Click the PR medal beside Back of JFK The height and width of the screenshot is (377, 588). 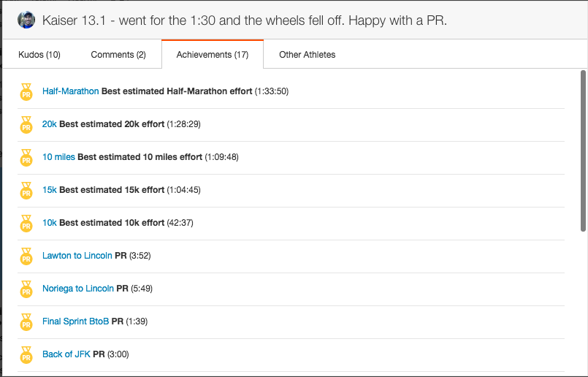[x=26, y=355]
